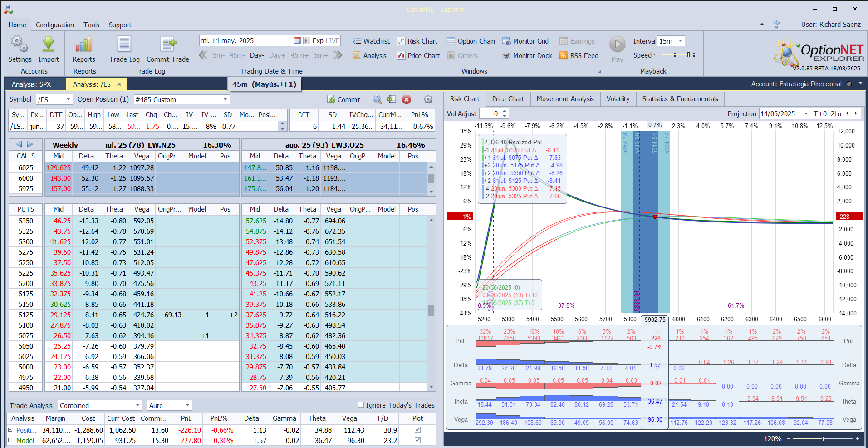Open the Option Chain window
The image size is (868, 448).
471,41
